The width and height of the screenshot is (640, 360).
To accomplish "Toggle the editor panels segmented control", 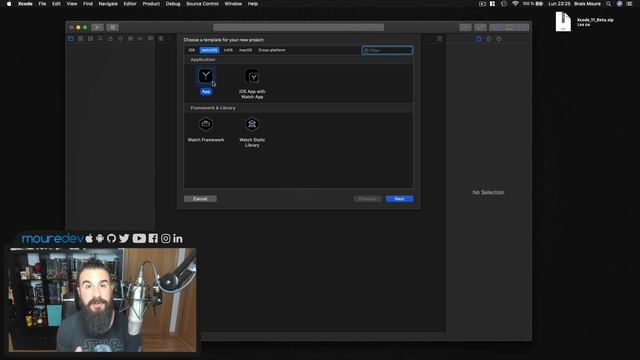I will 509,27.
